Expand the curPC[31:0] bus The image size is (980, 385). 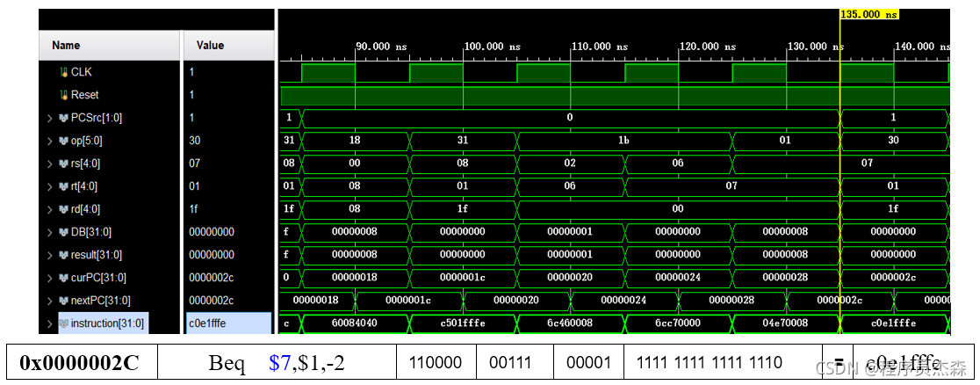tap(49, 278)
